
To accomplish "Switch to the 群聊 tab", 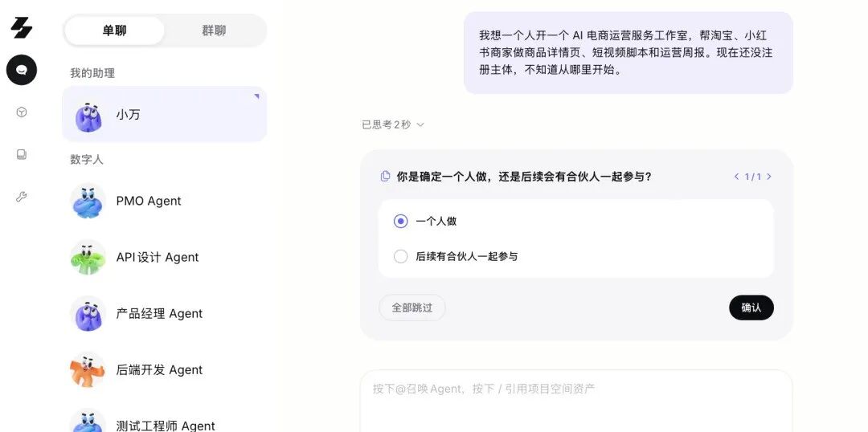I will 215,31.
